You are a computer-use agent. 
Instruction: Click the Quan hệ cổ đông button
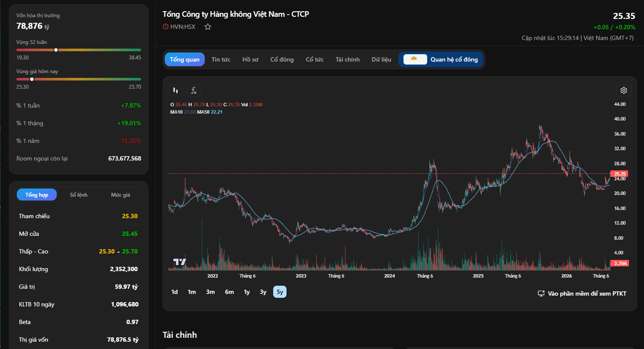pyautogui.click(x=441, y=59)
